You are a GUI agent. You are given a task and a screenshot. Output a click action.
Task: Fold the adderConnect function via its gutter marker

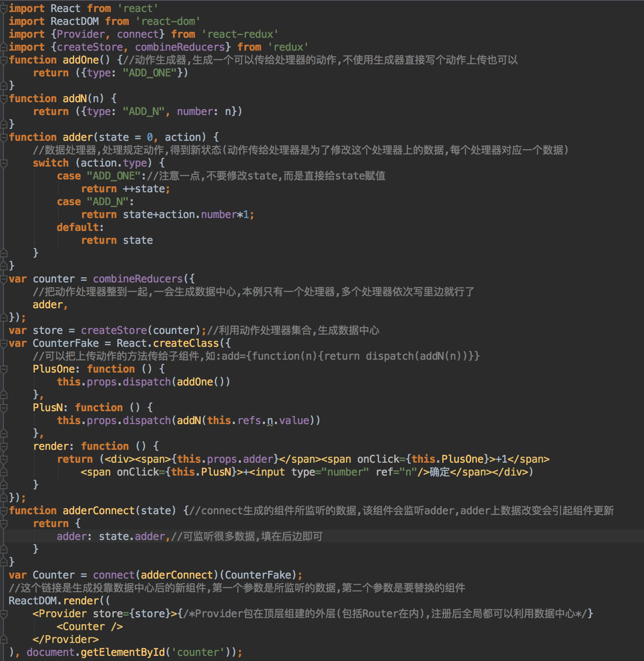click(x=4, y=511)
